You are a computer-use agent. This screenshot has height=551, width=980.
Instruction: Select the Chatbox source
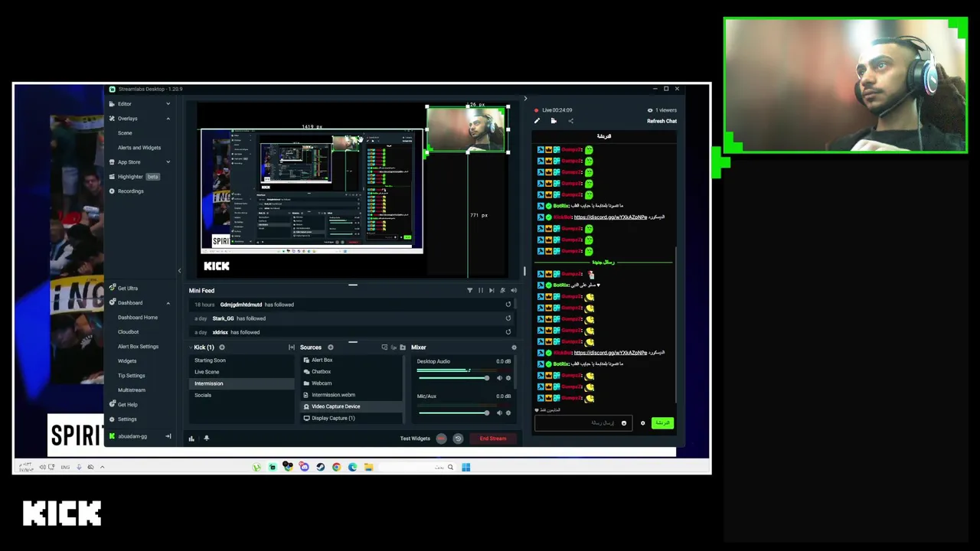click(351, 372)
